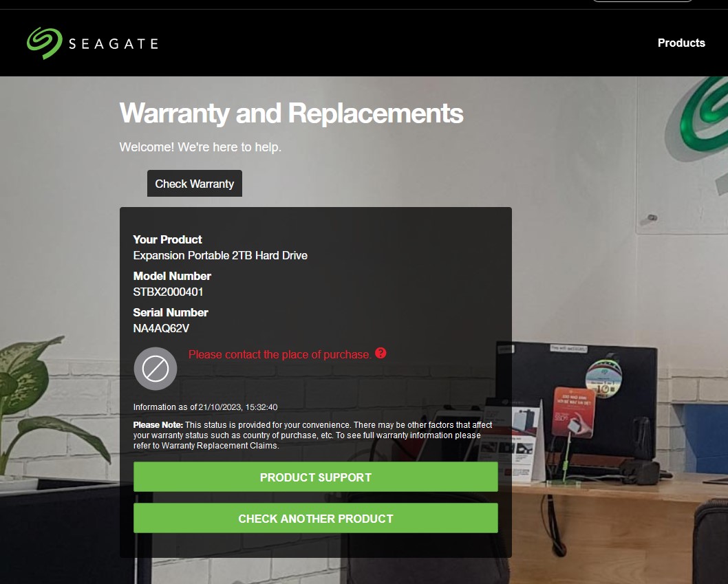Click the Welcome We're here to help text

click(x=200, y=147)
